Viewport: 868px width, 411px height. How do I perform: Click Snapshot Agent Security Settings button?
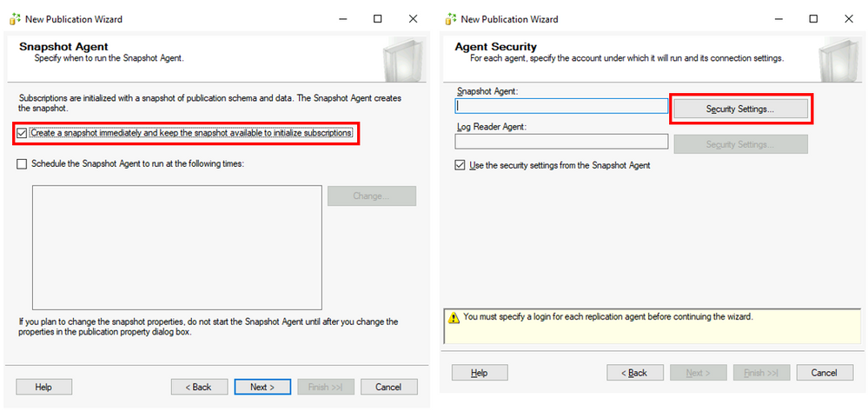pyautogui.click(x=739, y=109)
